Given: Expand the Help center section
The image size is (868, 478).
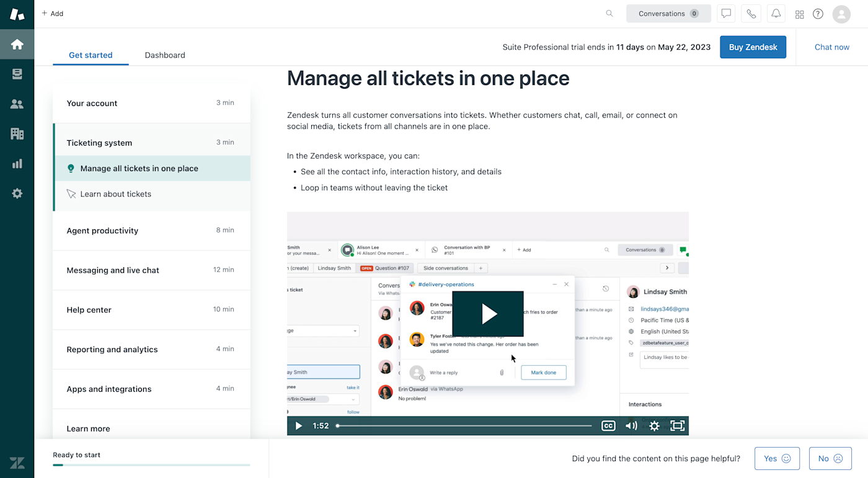Looking at the screenshot, I should 151,310.
